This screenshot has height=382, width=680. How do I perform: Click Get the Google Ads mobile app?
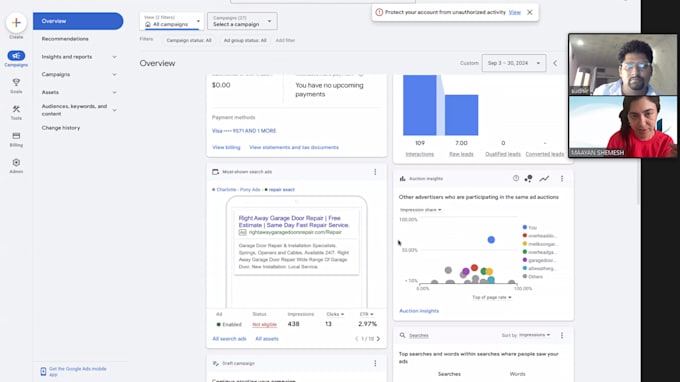pyautogui.click(x=78, y=372)
